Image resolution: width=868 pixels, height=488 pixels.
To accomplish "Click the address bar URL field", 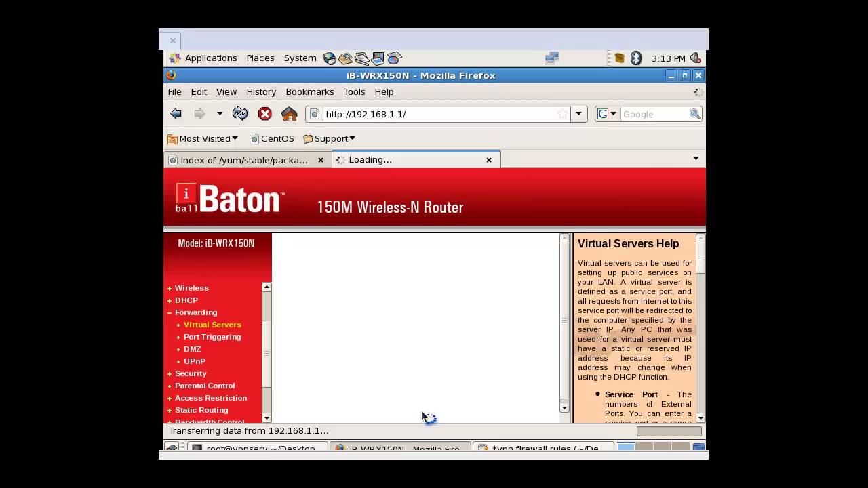I will coord(437,114).
